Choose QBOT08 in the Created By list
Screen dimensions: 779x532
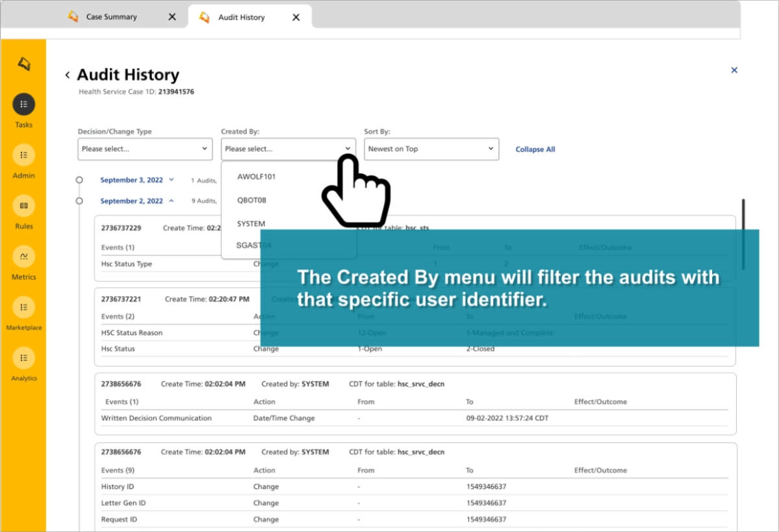[251, 200]
